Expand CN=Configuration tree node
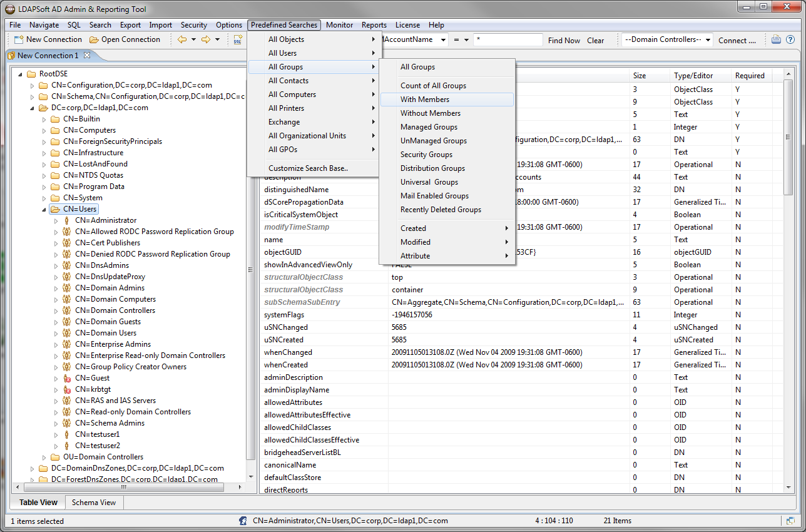Viewport: 806px width, 532px height. tap(32, 85)
